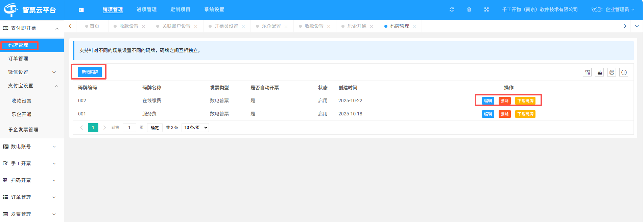The width and height of the screenshot is (644, 222).
Task: Toggle fullscreen icon in top bar
Action: (486, 9)
